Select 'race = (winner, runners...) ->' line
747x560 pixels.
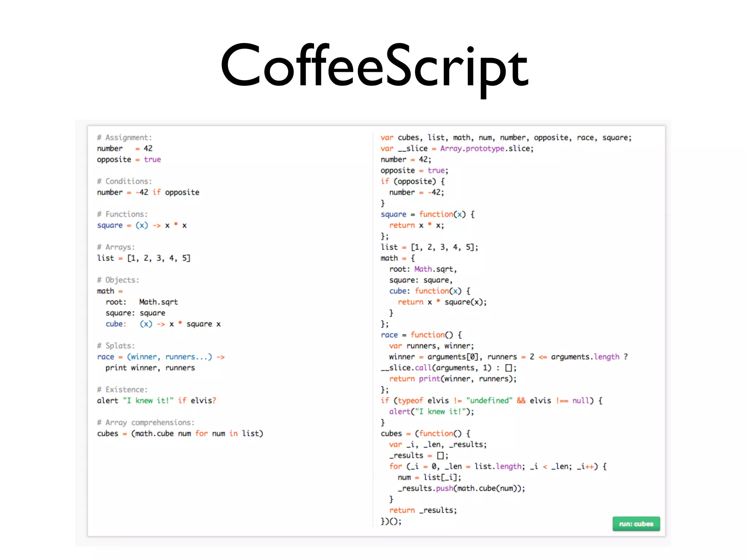click(x=161, y=357)
